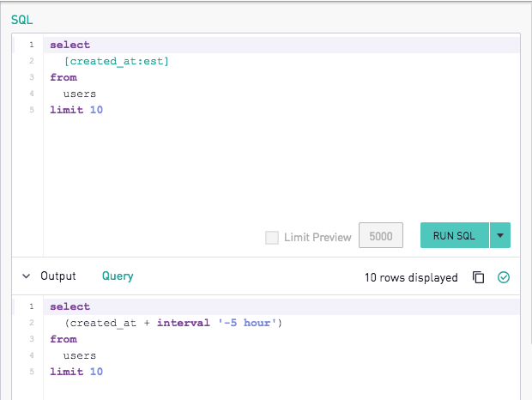Click the users table name in editor
The width and height of the screenshot is (532, 400).
point(80,94)
